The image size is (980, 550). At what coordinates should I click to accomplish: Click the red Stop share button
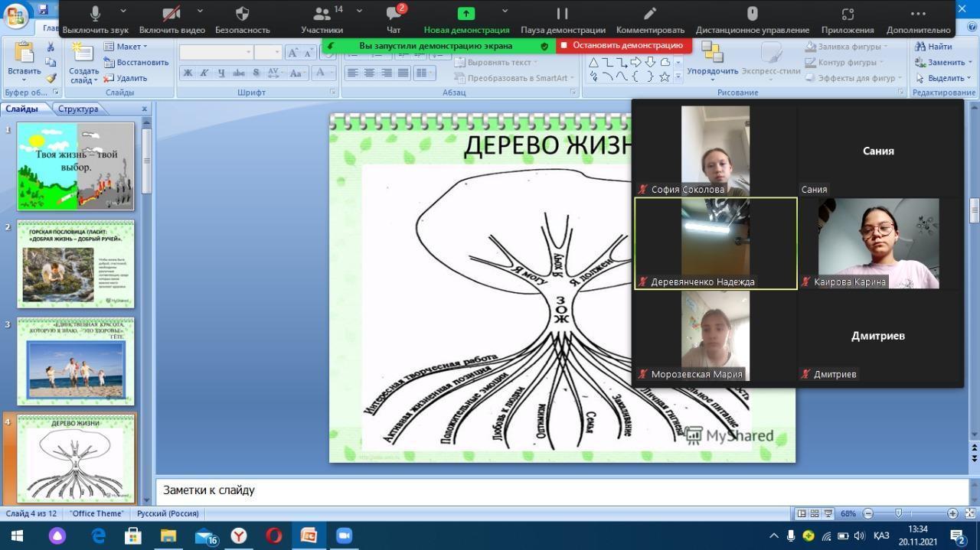[623, 46]
